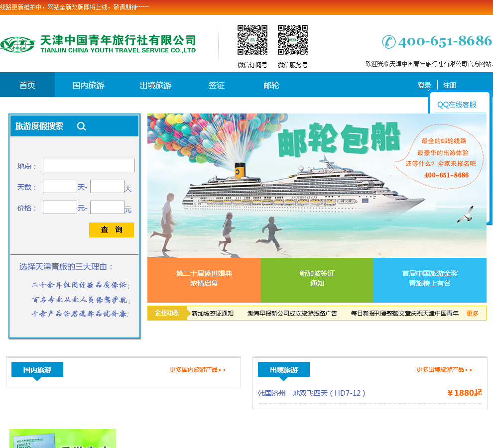Click the 微信订阅号 label
Screen dimensions: 493x448
[x=252, y=65]
